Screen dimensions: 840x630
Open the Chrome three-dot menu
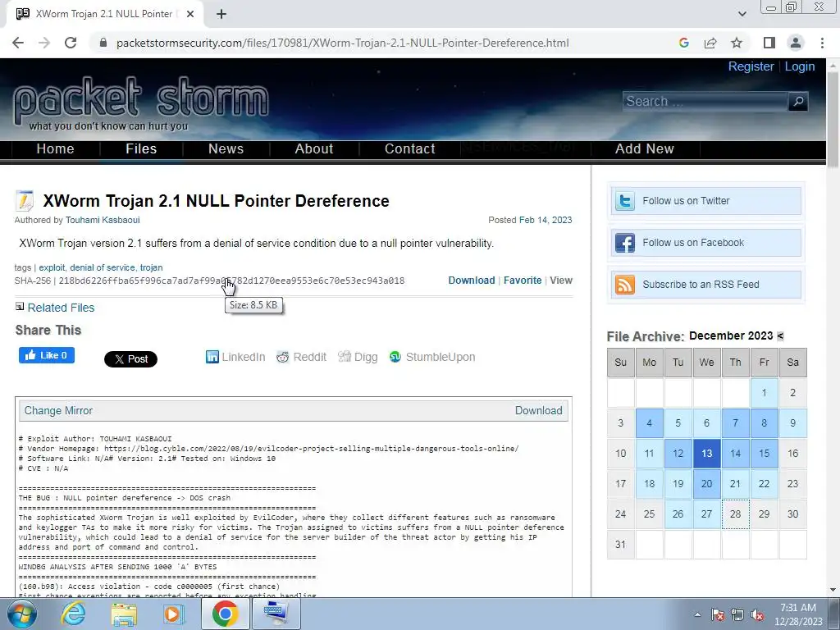[822, 43]
